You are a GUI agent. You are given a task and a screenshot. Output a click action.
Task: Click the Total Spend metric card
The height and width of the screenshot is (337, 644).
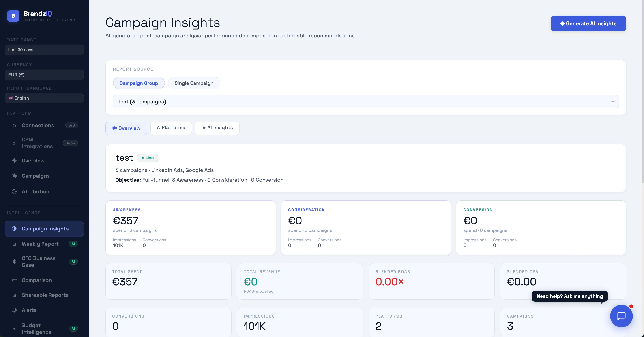click(168, 281)
